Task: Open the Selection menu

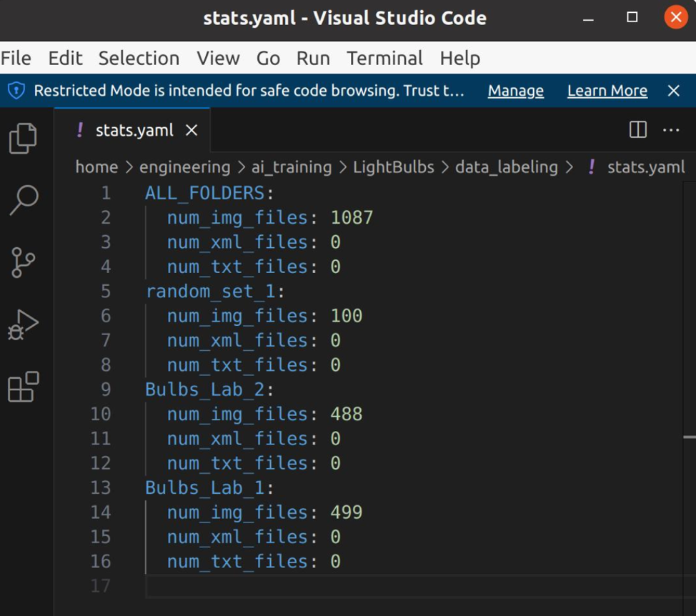Action: (139, 59)
